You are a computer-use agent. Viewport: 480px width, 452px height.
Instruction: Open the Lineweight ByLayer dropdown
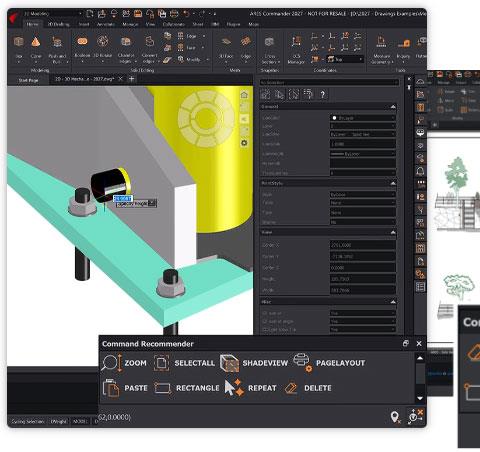[x=363, y=154]
